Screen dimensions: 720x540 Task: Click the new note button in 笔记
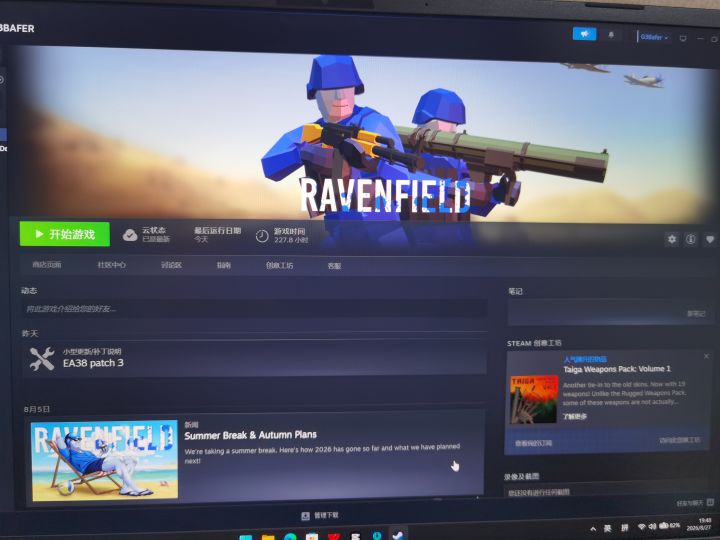click(x=696, y=314)
